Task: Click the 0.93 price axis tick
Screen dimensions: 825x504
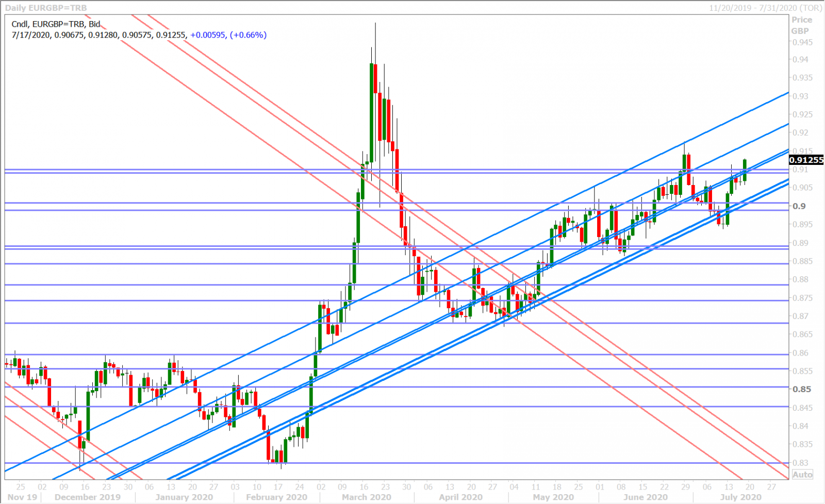Action: (x=801, y=96)
